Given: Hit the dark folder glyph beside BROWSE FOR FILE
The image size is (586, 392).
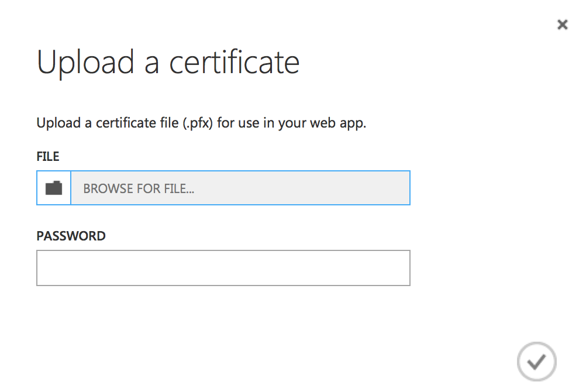Looking at the screenshot, I should pos(54,188).
